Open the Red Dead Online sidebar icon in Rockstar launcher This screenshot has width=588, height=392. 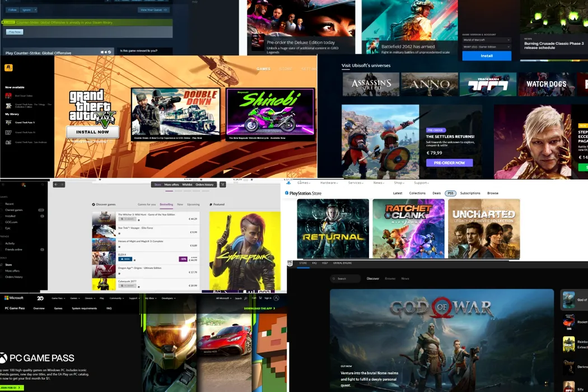(x=8, y=96)
